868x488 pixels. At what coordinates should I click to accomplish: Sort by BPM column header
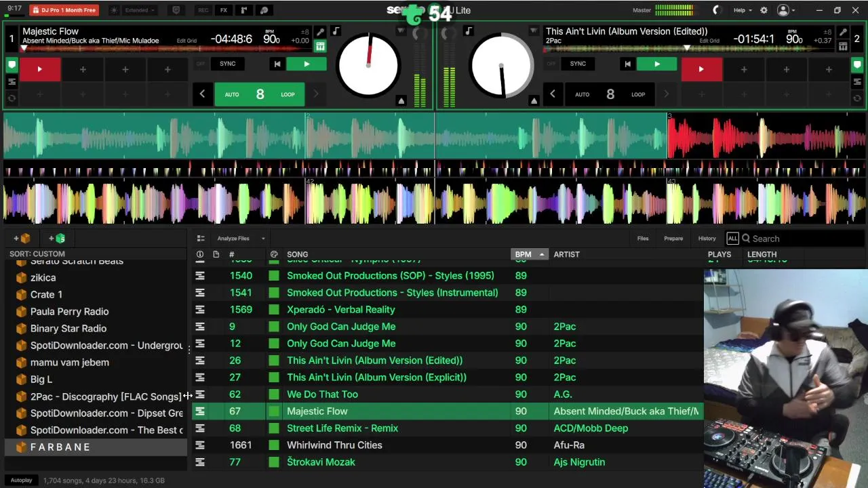pyautogui.click(x=529, y=254)
